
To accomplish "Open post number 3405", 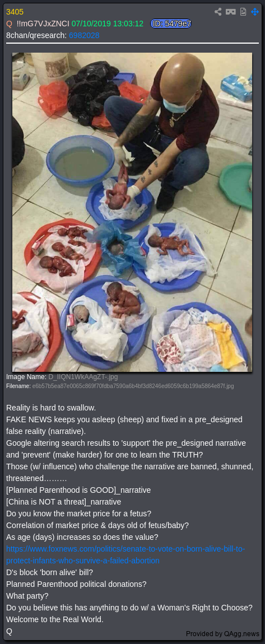I will (15, 12).
